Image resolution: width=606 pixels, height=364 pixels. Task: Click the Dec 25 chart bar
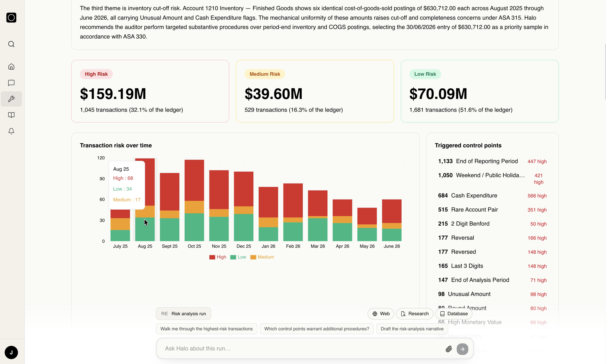click(x=244, y=206)
